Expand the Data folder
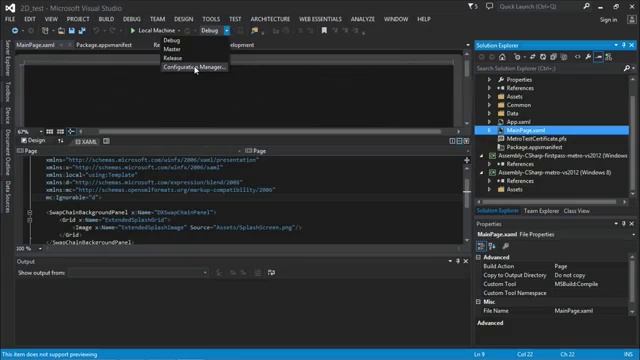 [489, 113]
